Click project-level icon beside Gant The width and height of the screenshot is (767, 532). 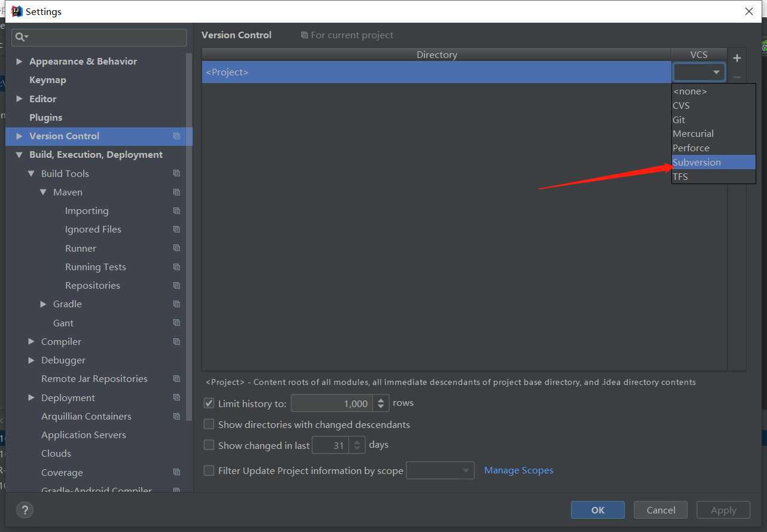tap(176, 323)
